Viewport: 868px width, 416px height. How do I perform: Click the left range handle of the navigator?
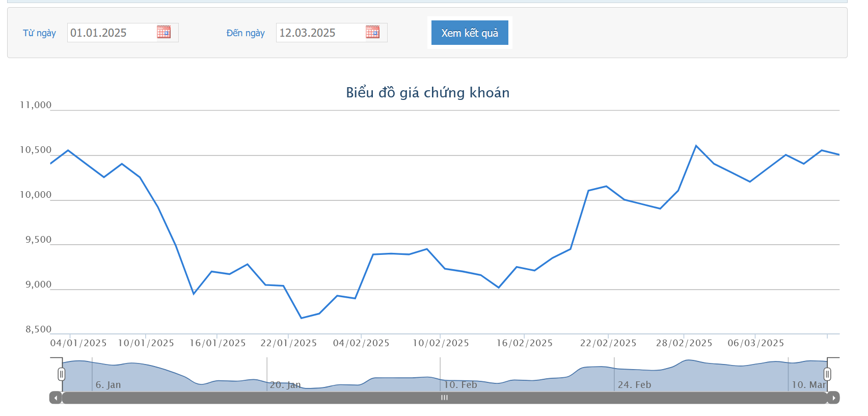point(62,374)
